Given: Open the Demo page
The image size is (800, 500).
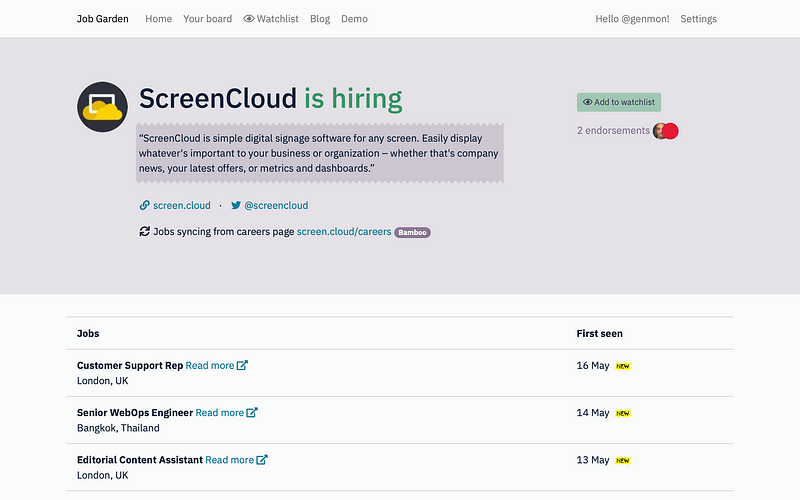Looking at the screenshot, I should pos(355,19).
